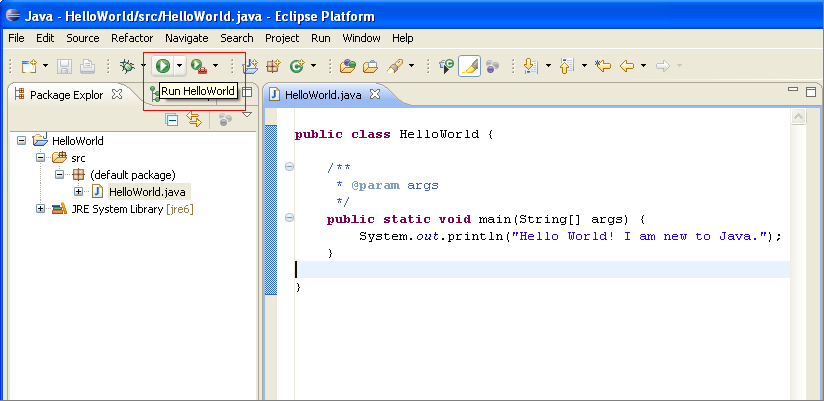Viewport: 824px width, 401px height.
Task: Click the Debug bug icon
Action: pos(127,66)
